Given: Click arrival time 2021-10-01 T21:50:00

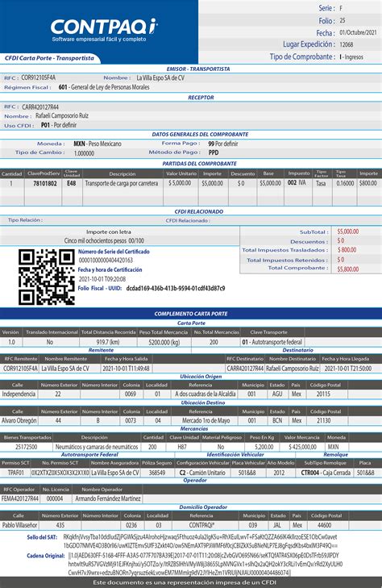Looking at the screenshot, I should point(348,369).
